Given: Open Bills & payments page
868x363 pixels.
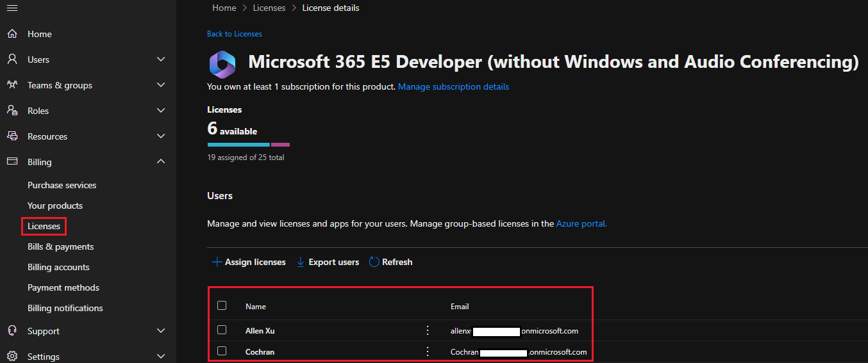Looking at the screenshot, I should point(61,246).
